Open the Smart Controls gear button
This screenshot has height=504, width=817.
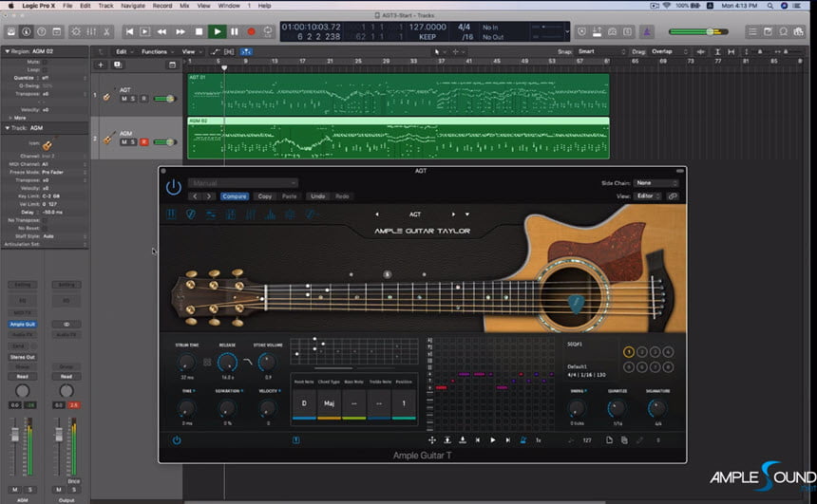click(76, 31)
